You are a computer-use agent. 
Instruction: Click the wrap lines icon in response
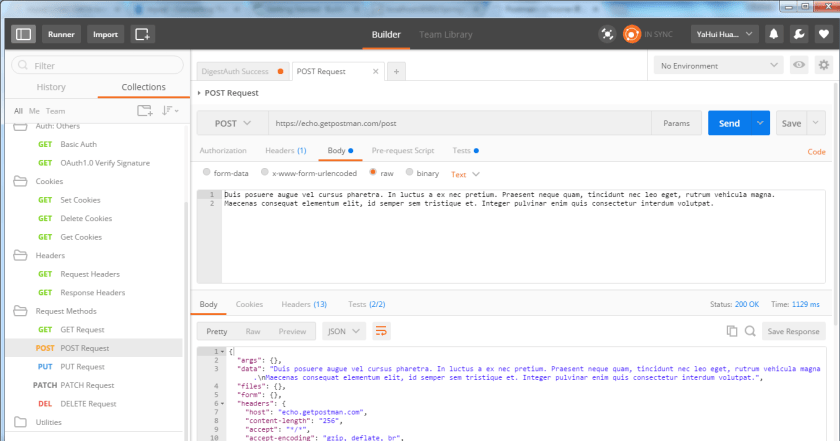pos(381,331)
